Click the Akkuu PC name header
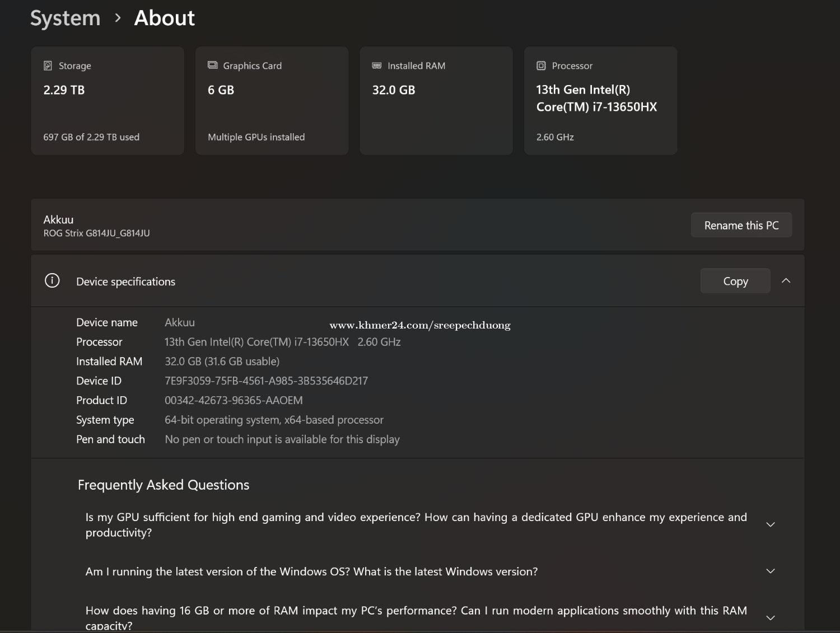 coord(59,220)
